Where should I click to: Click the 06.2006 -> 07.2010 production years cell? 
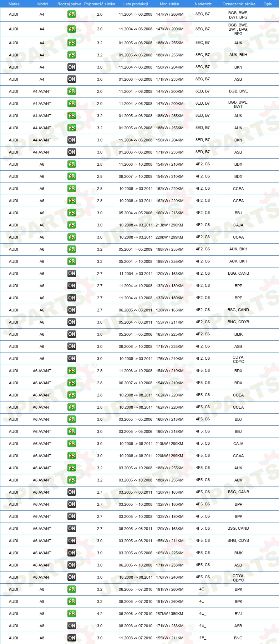(136, 614)
